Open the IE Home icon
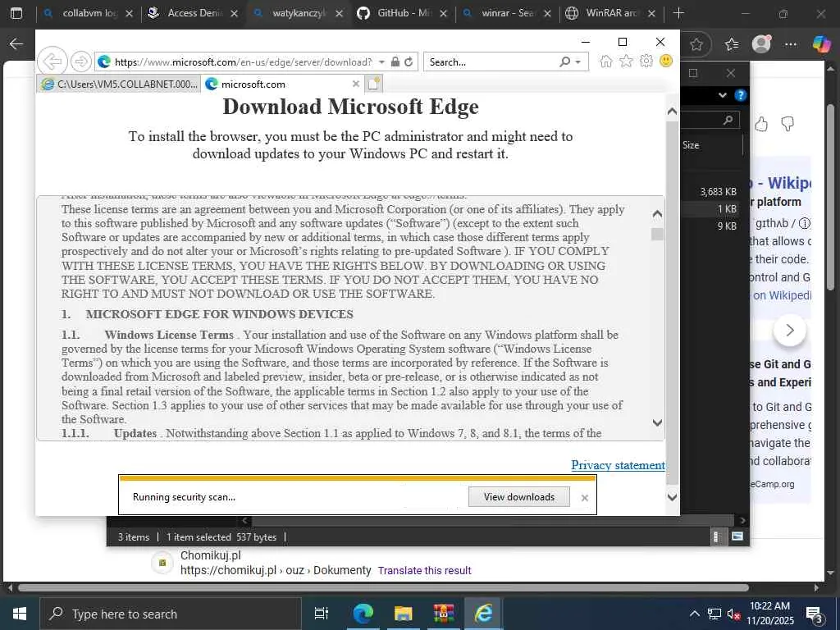 point(606,61)
